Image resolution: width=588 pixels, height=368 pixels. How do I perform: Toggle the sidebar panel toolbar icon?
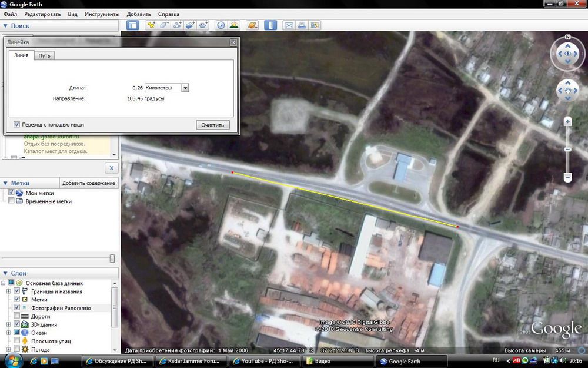pyautogui.click(x=133, y=25)
